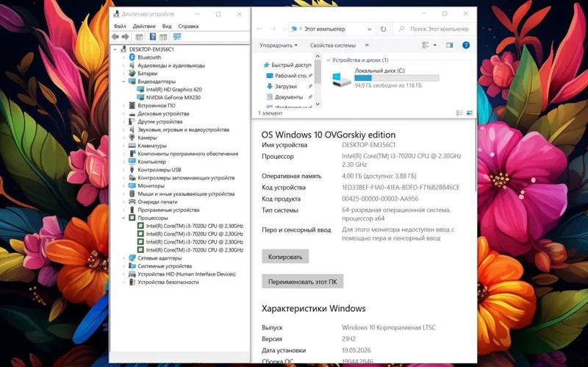This screenshot has height=367, width=588.
Task: Click the change view layout icon
Action: 426,45
